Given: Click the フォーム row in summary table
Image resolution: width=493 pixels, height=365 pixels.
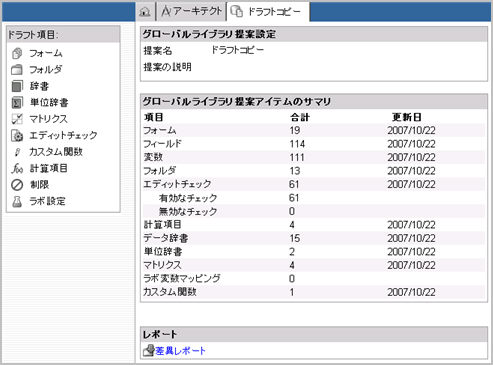Looking at the screenshot, I should click(x=313, y=130).
